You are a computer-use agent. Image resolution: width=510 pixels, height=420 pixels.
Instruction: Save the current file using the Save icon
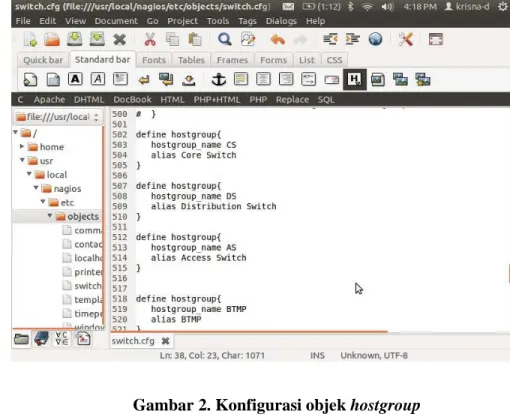click(74, 39)
